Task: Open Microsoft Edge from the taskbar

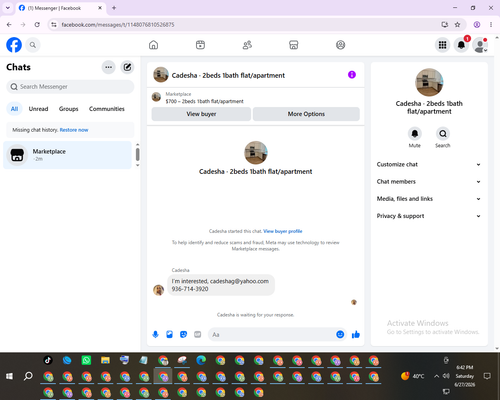Action: 201,360
